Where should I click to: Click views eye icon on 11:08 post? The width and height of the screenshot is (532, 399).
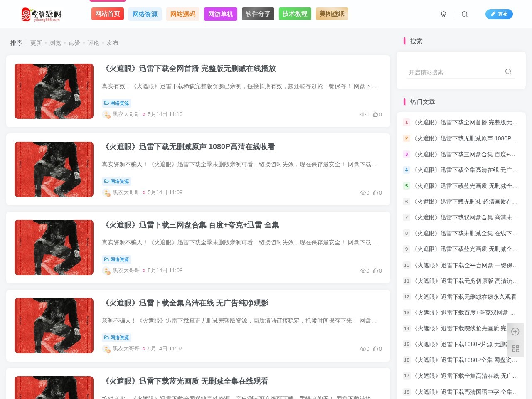point(363,271)
